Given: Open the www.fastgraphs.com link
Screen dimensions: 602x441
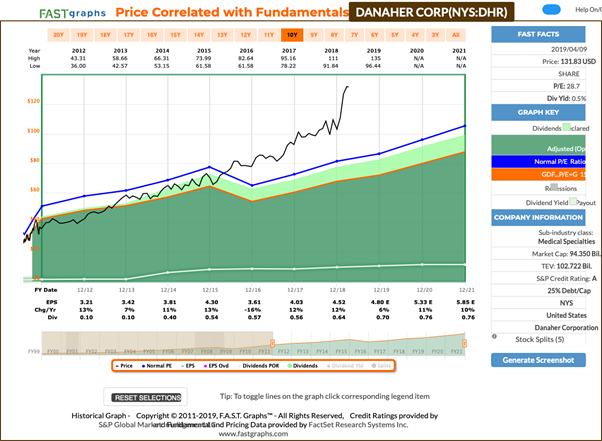Looking at the screenshot, I should (x=253, y=434).
